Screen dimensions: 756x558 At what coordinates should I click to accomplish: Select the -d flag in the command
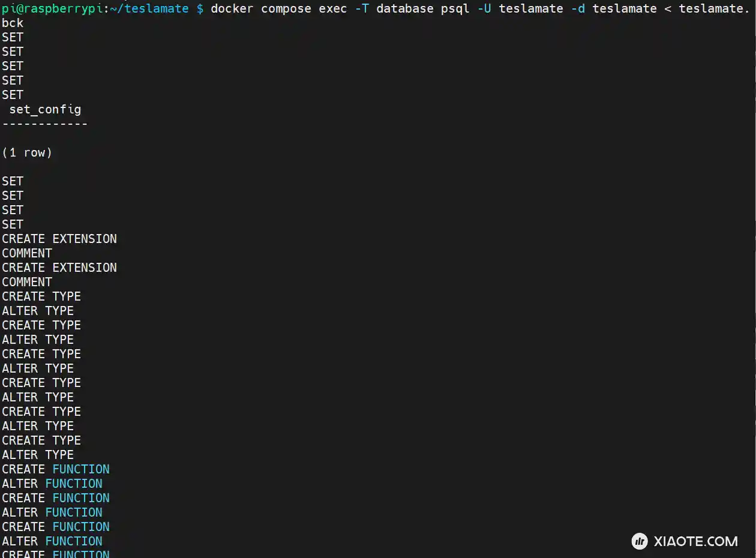pyautogui.click(x=578, y=8)
